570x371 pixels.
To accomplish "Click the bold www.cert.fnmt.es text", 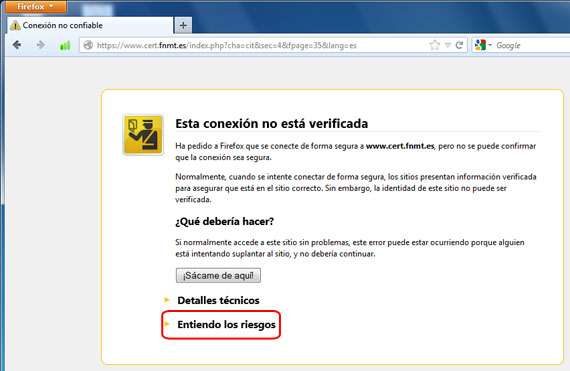I will point(400,146).
